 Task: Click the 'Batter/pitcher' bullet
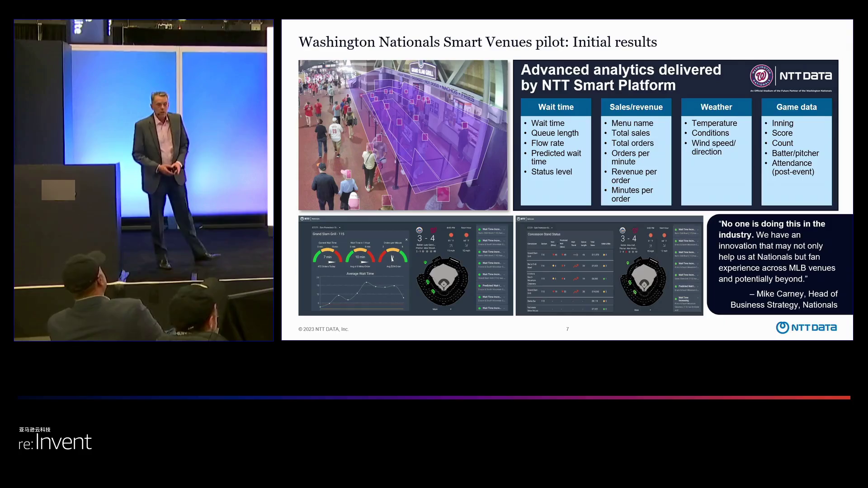pos(795,153)
